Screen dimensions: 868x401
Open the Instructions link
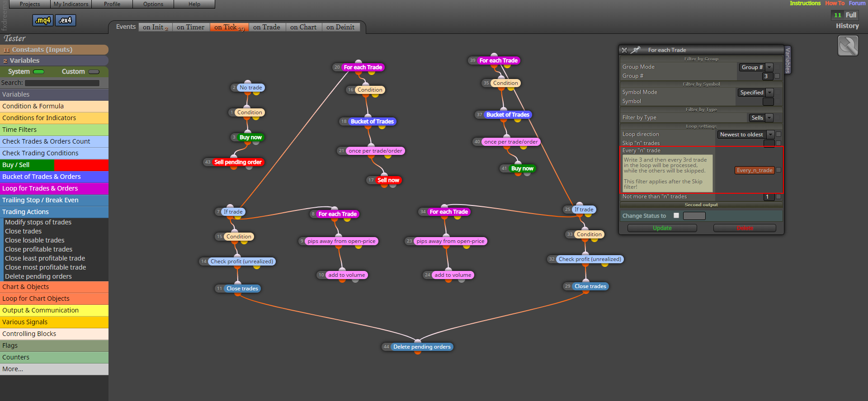pos(805,3)
